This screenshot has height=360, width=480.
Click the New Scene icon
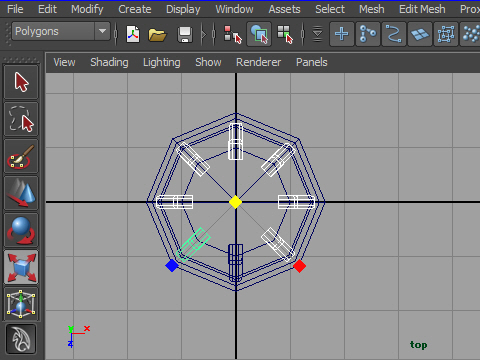point(133,34)
